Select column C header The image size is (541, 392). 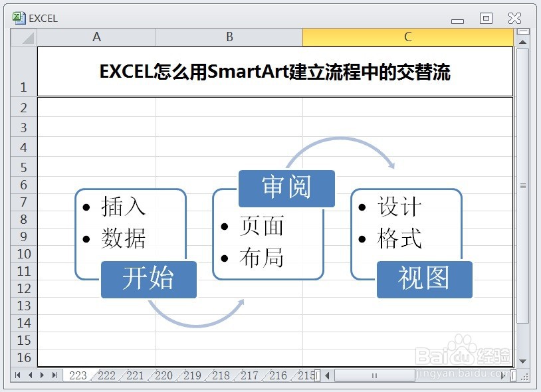point(408,37)
